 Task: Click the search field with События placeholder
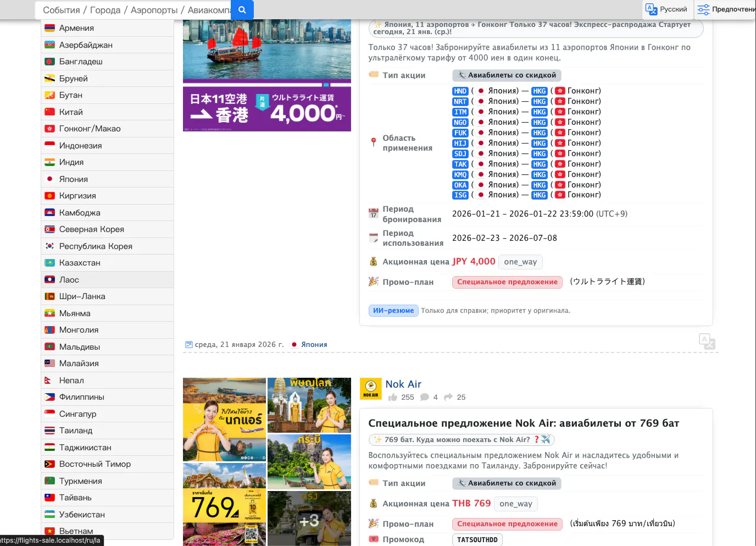pyautogui.click(x=133, y=9)
